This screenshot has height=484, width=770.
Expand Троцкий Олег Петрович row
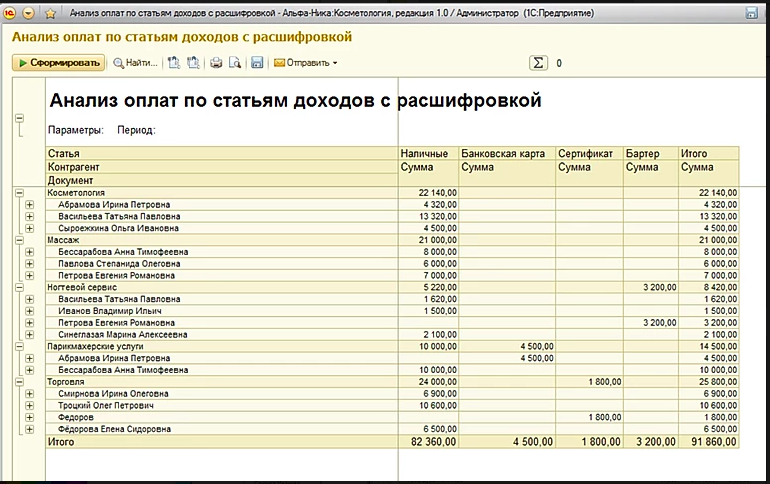(29, 405)
